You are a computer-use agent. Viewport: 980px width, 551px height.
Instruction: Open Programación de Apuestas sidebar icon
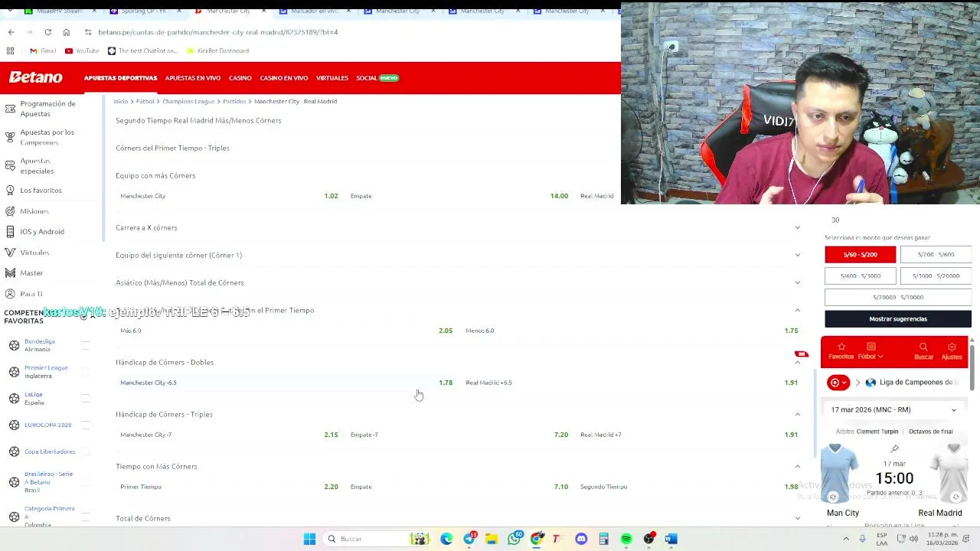pyautogui.click(x=10, y=108)
